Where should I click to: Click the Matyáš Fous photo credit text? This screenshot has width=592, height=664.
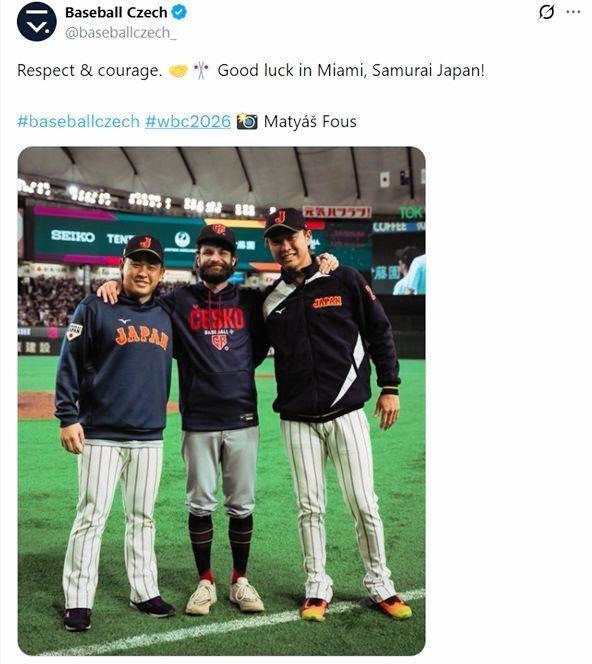310,122
